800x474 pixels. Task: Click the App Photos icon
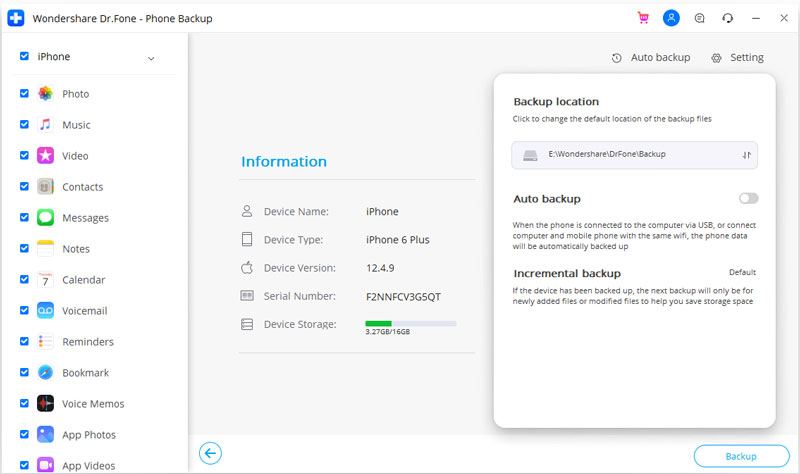tap(45, 434)
